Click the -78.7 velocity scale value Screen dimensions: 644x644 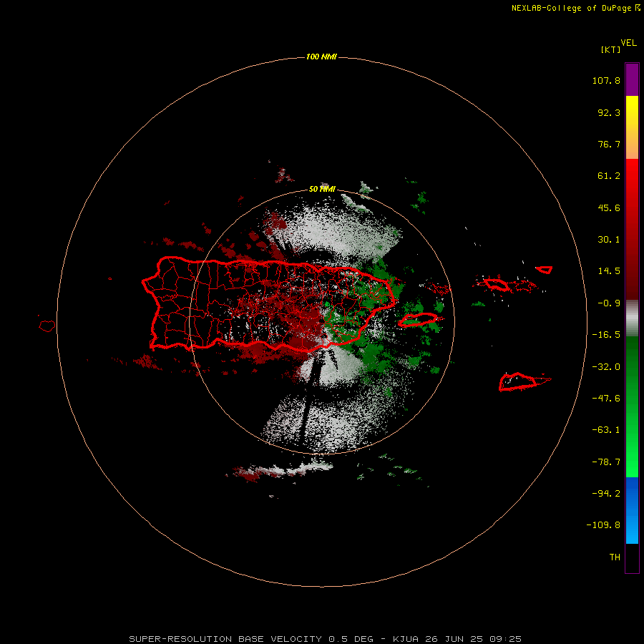606,462
